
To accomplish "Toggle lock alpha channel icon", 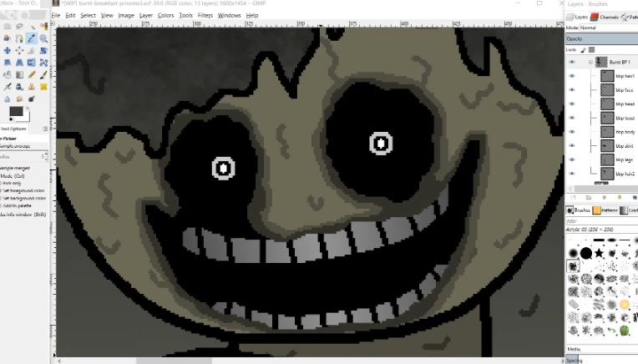I will pyautogui.click(x=591, y=49).
